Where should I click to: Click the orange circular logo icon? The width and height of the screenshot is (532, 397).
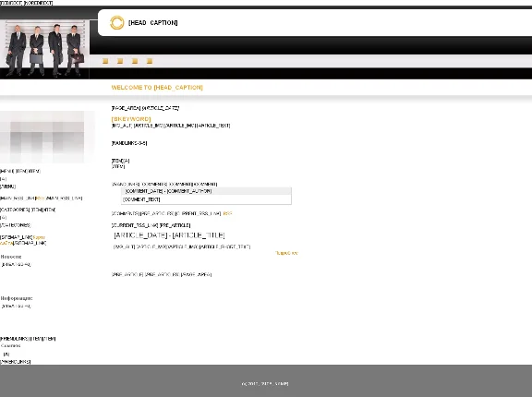(x=116, y=23)
